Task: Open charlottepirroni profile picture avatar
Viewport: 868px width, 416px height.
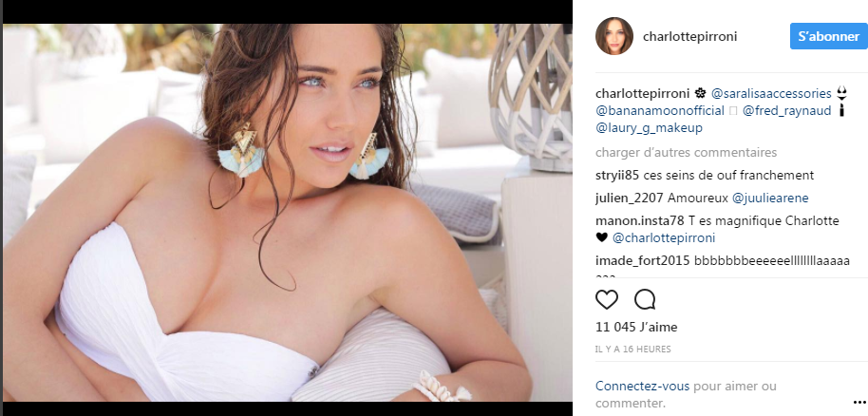Action: (613, 36)
